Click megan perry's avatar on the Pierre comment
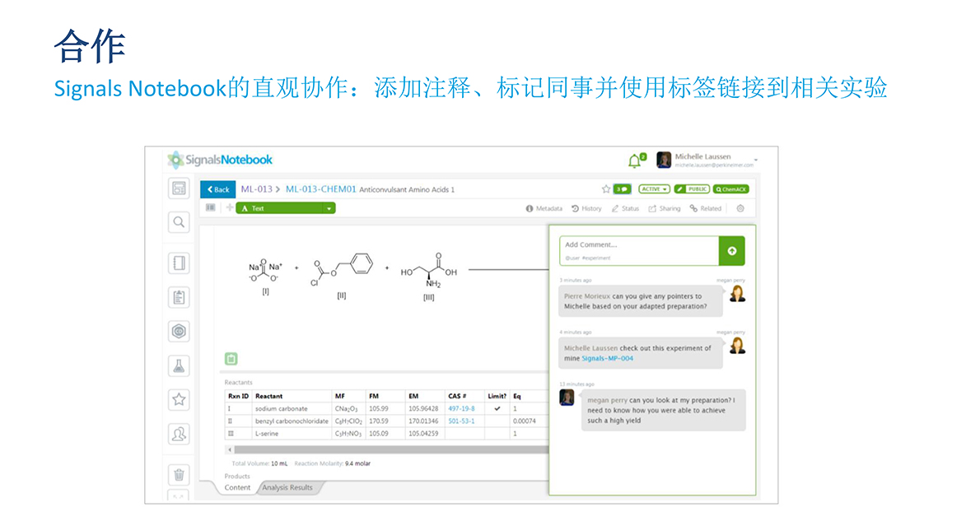Screen dimensions: 980x507 (x=738, y=294)
